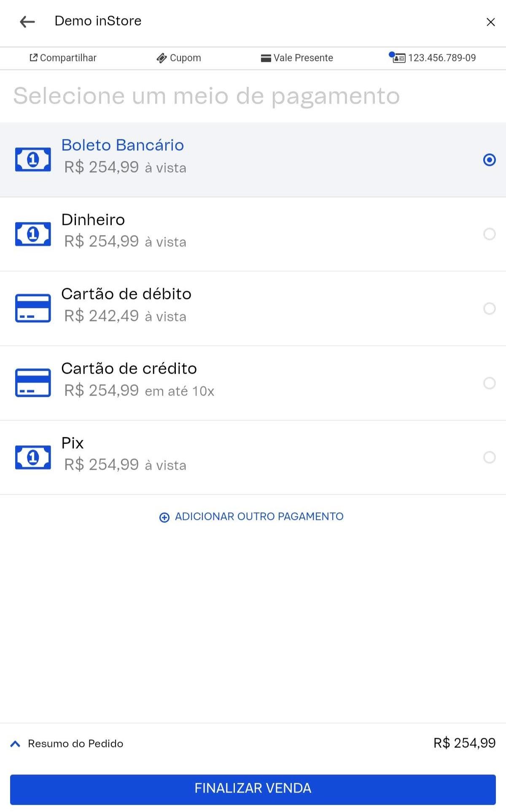Open the Vale Presente option
Screen dimensions: 506x812
(297, 58)
